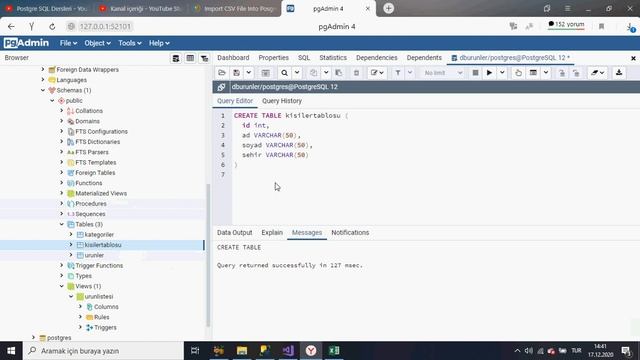Click the Paste icon in toolbar

tap(339, 73)
